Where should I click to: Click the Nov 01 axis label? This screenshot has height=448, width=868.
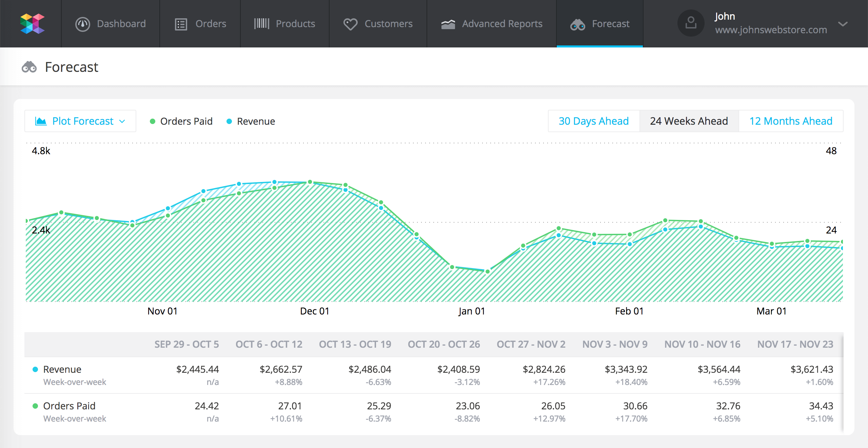point(162,311)
